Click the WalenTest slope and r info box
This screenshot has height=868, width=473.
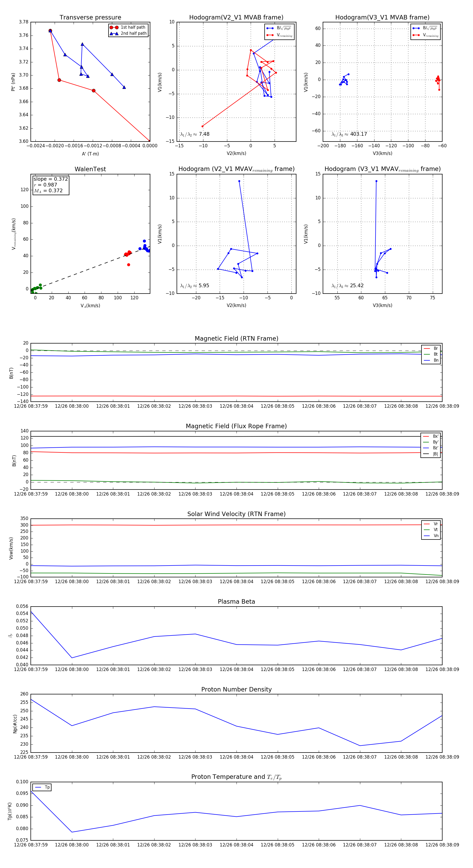50,185
